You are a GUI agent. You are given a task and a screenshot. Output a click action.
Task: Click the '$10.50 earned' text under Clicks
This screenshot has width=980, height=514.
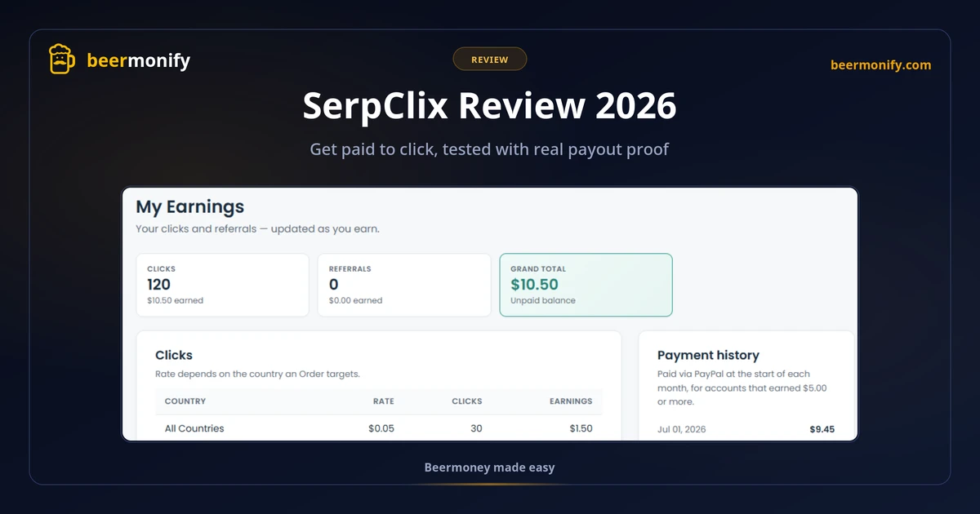[175, 300]
